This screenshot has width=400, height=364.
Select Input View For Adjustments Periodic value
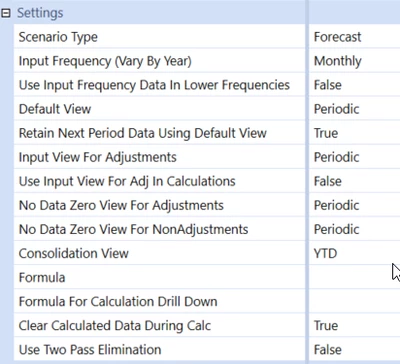pos(355,157)
